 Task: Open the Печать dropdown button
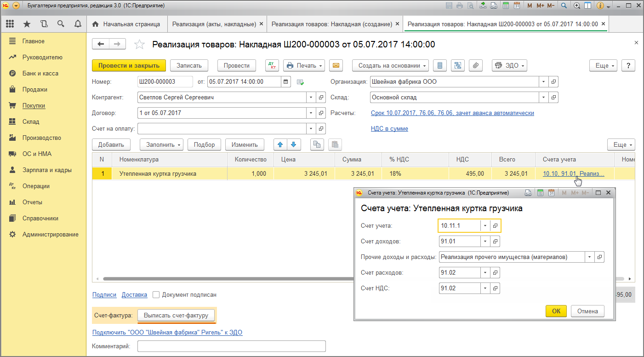click(x=304, y=66)
